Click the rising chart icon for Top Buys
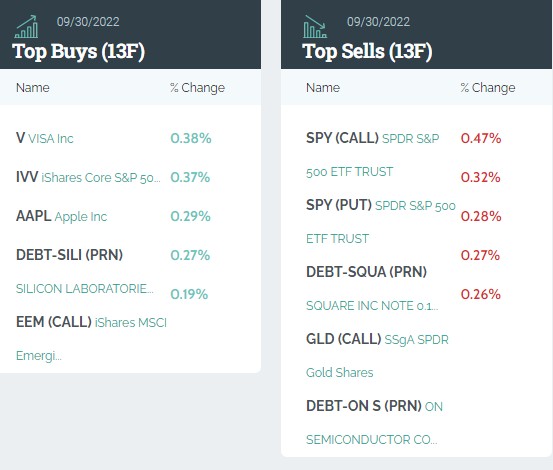Image resolution: width=553 pixels, height=470 pixels. (26, 26)
